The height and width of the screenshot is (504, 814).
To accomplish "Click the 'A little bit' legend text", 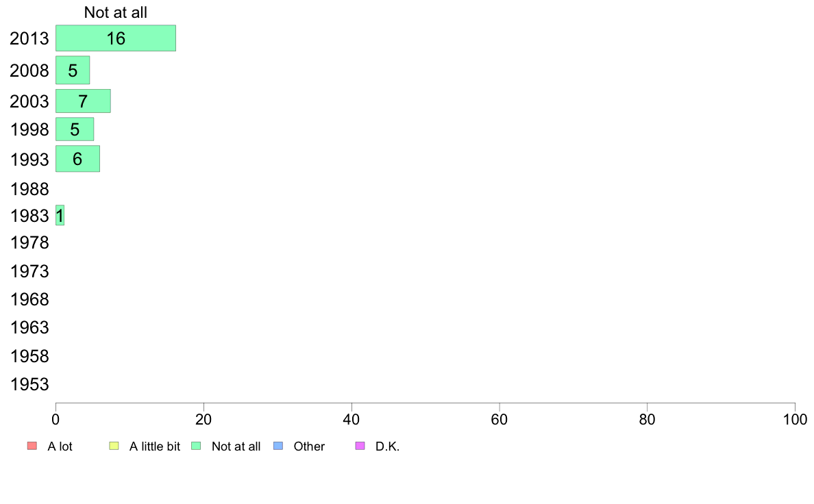I will coord(155,446).
